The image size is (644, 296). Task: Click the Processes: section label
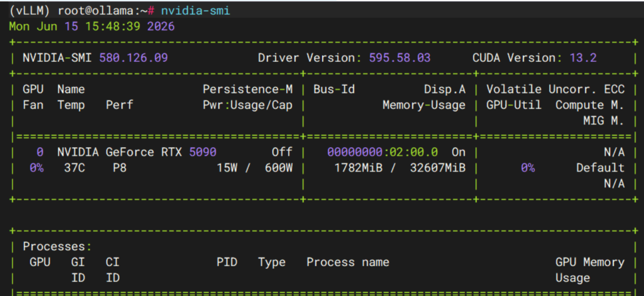click(57, 247)
